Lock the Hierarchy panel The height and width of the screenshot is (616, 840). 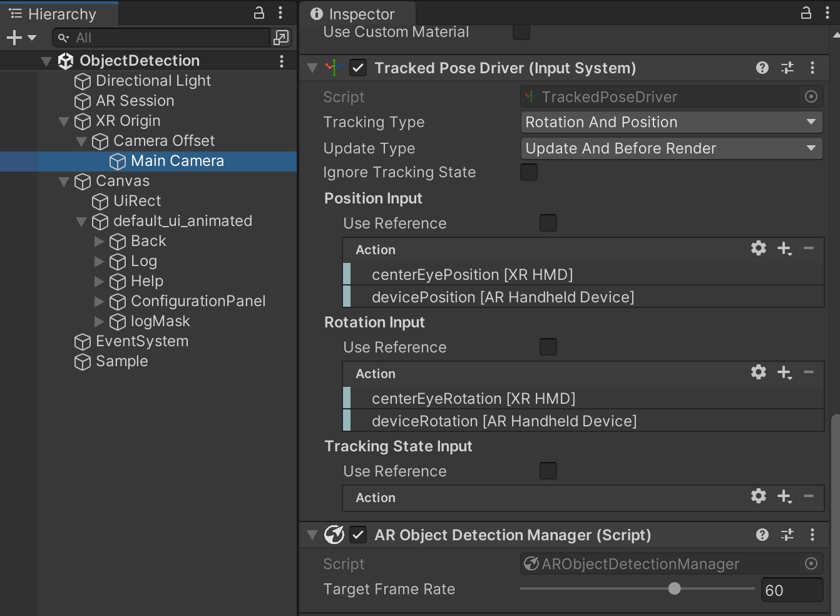(259, 13)
